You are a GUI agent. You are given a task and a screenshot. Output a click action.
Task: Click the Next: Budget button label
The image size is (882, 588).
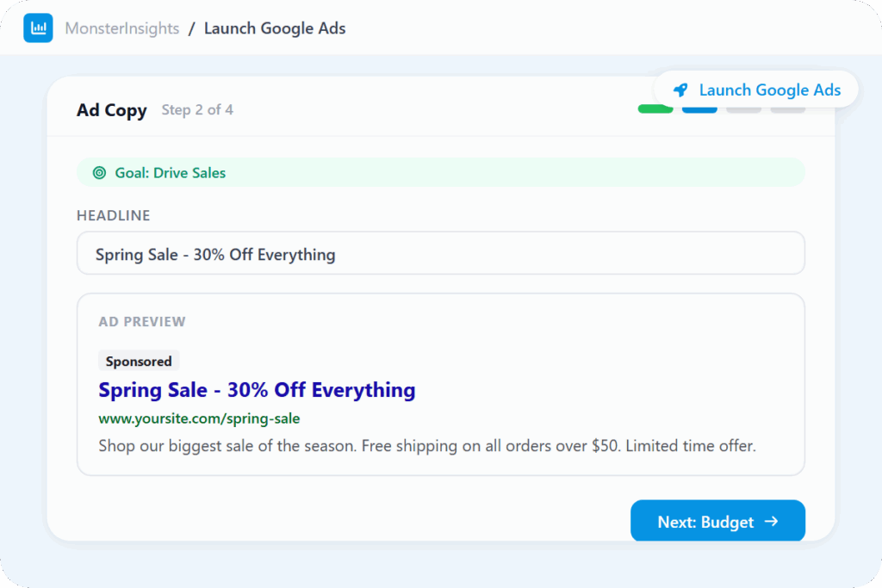pos(705,522)
